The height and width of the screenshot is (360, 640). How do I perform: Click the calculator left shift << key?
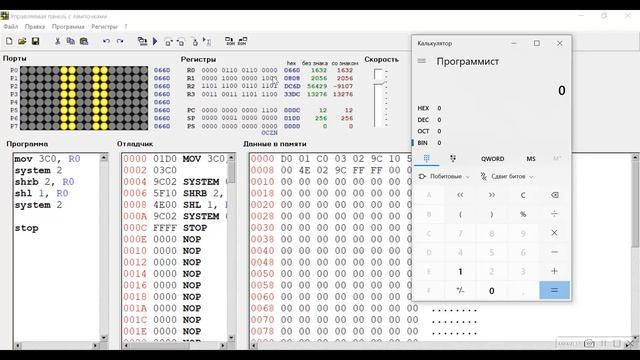pos(460,195)
